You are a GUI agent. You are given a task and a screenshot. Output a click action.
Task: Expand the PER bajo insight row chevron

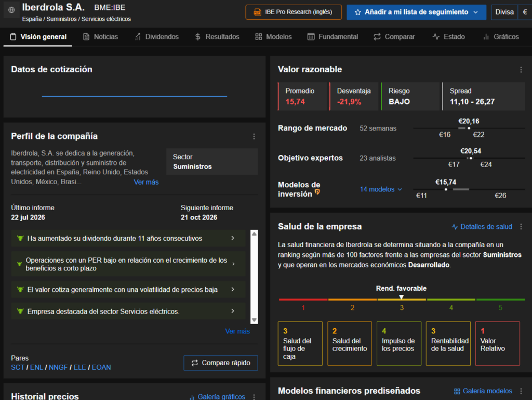(233, 264)
